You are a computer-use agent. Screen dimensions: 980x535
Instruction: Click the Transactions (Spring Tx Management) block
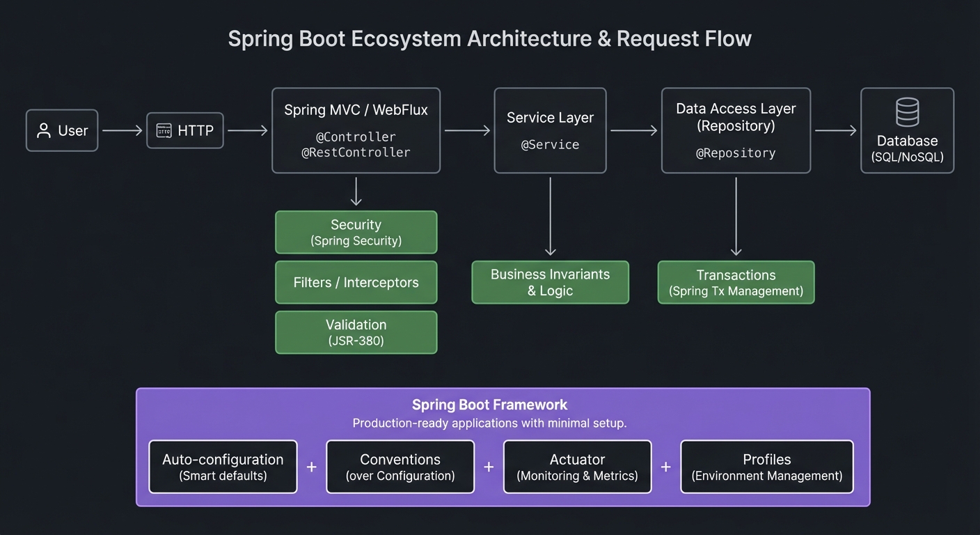[x=736, y=282]
